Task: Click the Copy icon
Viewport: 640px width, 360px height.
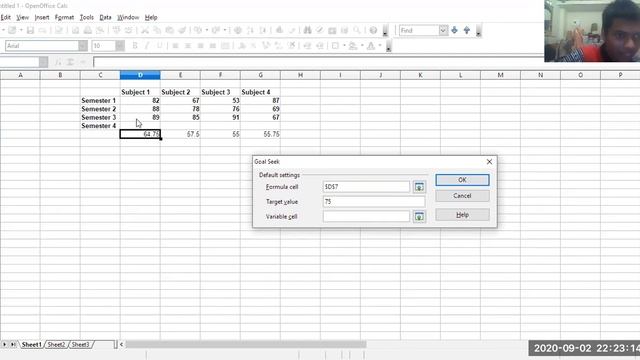Action: 157,30
